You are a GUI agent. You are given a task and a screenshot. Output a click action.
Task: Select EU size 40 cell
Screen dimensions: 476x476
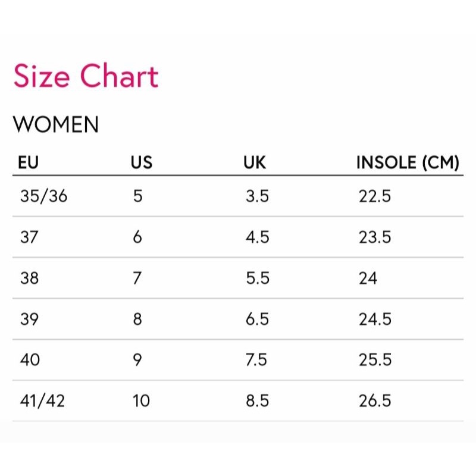click(x=30, y=360)
